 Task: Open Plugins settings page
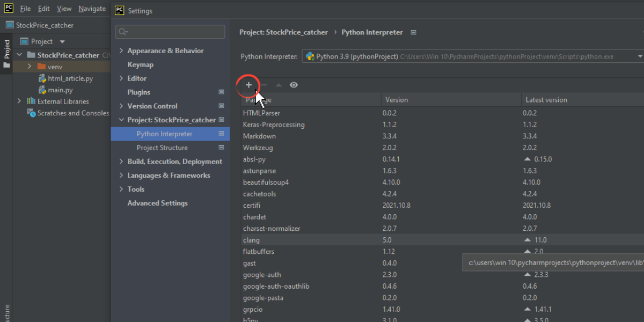[x=139, y=92]
